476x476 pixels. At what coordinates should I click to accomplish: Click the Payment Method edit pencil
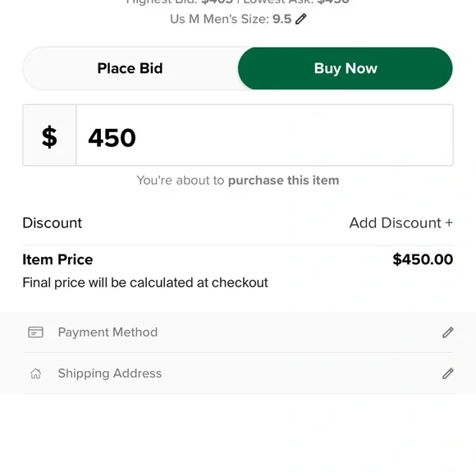tap(448, 332)
